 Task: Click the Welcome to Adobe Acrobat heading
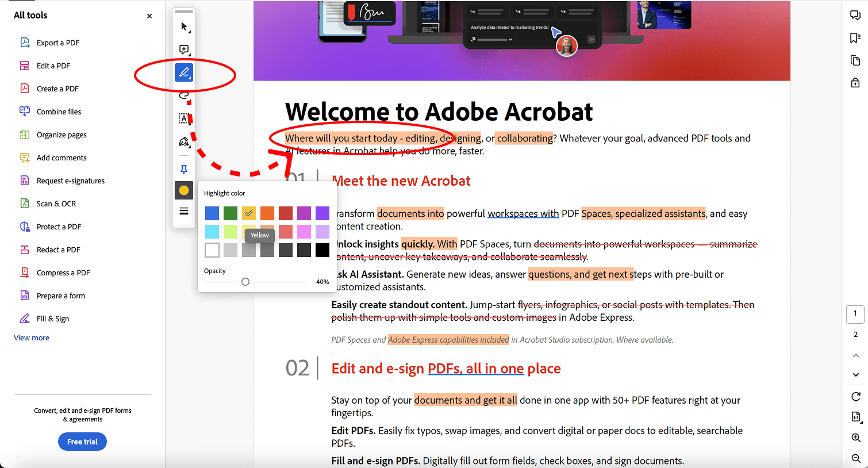(x=439, y=112)
